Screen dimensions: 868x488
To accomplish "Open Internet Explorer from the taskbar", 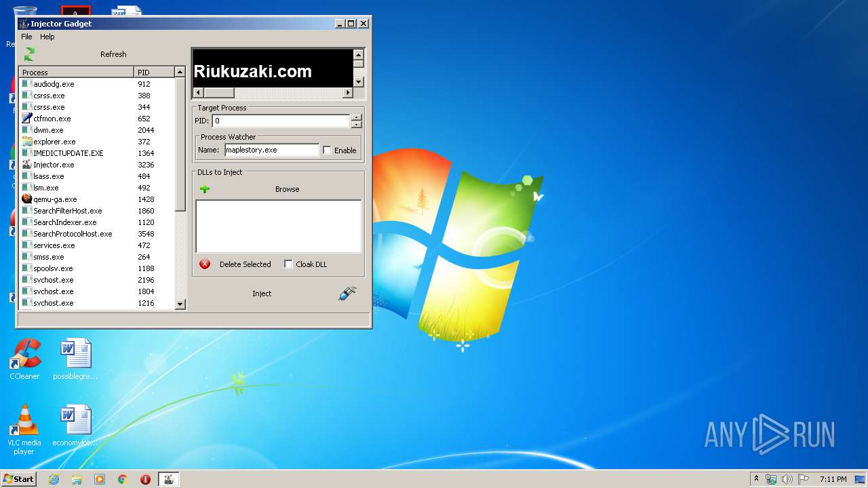I will pos(54,479).
